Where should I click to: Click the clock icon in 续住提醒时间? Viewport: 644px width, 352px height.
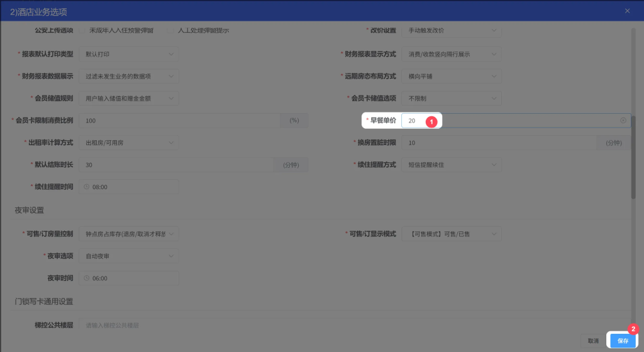point(87,187)
